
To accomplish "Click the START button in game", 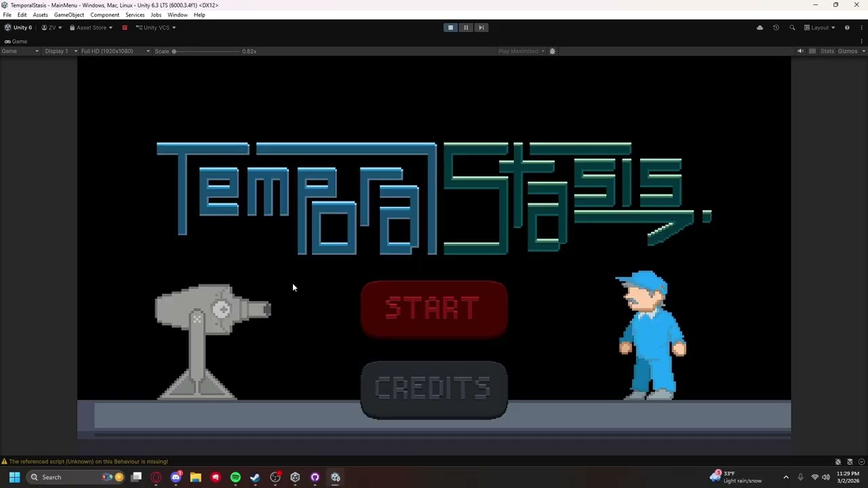I will 434,309.
